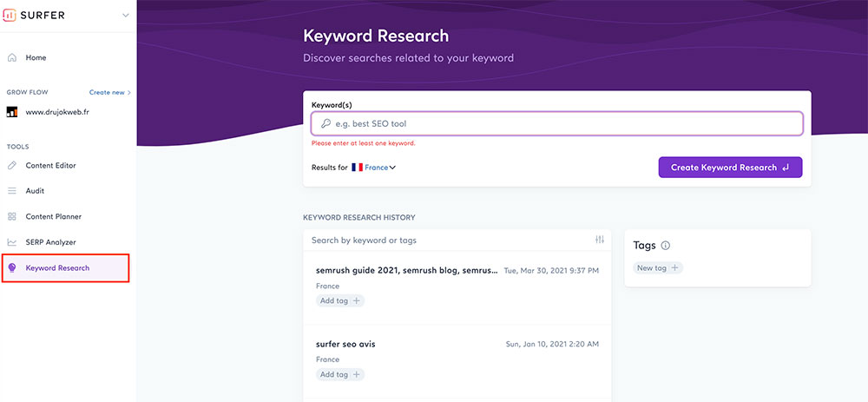Click the Content Planner grid icon
Image resolution: width=868 pixels, height=402 pixels.
[12, 216]
